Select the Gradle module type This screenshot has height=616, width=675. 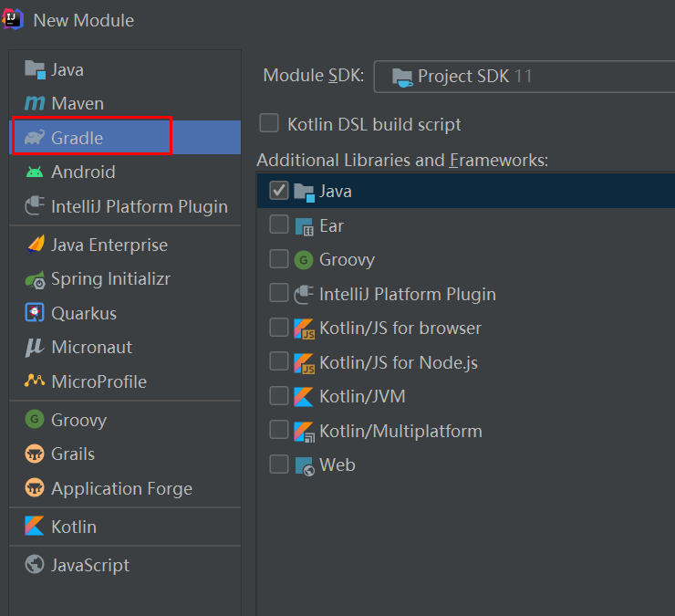click(x=125, y=138)
